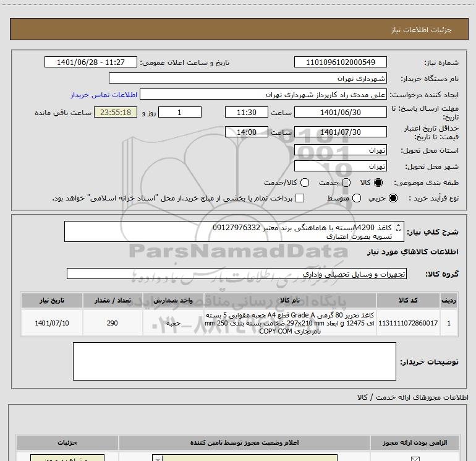Click the الزامی بودن ارائه مجوز header

[x=415, y=442]
